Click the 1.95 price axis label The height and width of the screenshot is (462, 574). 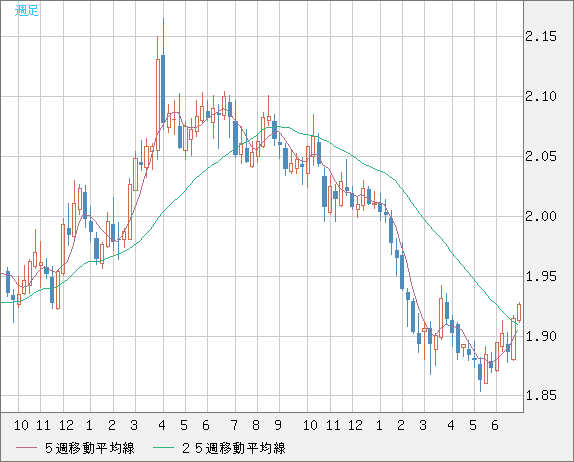click(x=541, y=276)
